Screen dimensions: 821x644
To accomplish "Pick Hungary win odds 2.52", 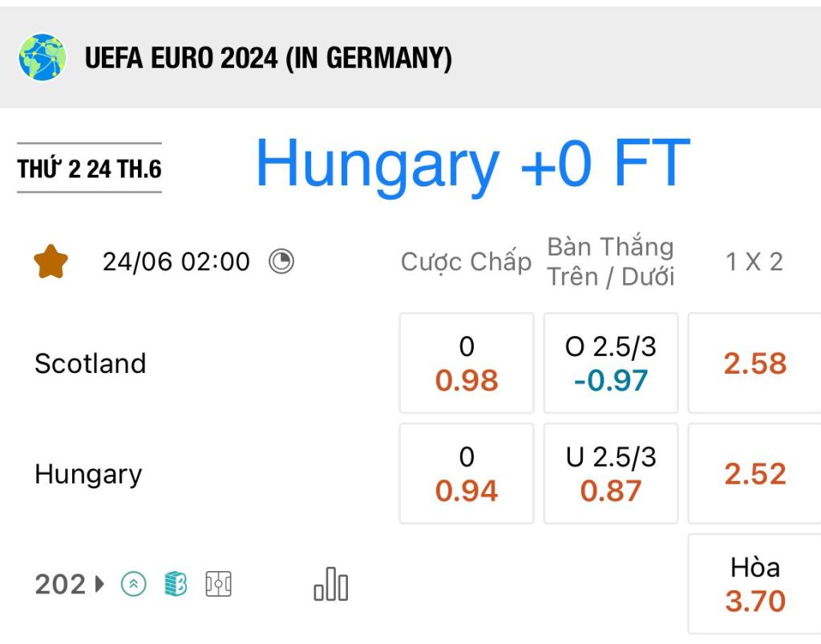I will click(x=754, y=473).
